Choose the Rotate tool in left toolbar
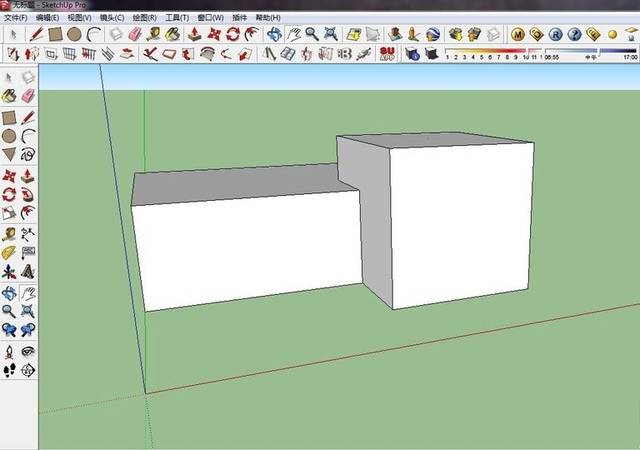Image resolution: width=640 pixels, height=450 pixels. coord(9,194)
